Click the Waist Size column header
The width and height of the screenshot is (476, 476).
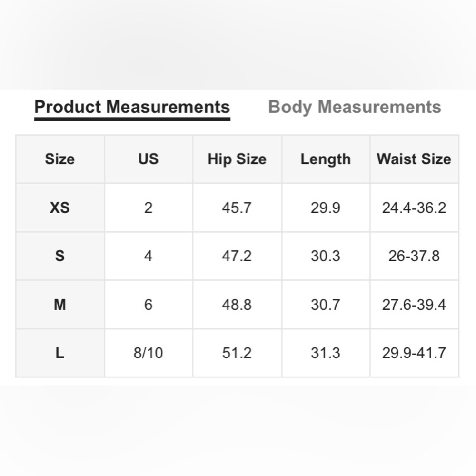[x=414, y=159]
